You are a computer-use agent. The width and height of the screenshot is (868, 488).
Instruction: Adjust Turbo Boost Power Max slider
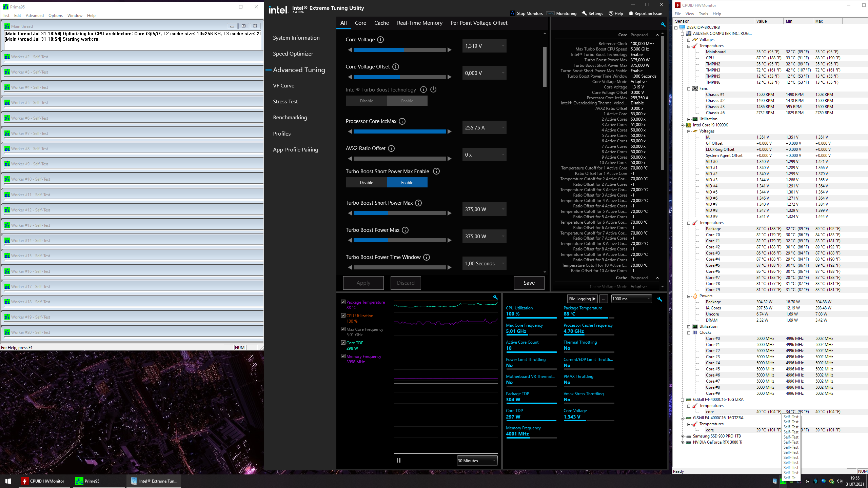pos(399,240)
